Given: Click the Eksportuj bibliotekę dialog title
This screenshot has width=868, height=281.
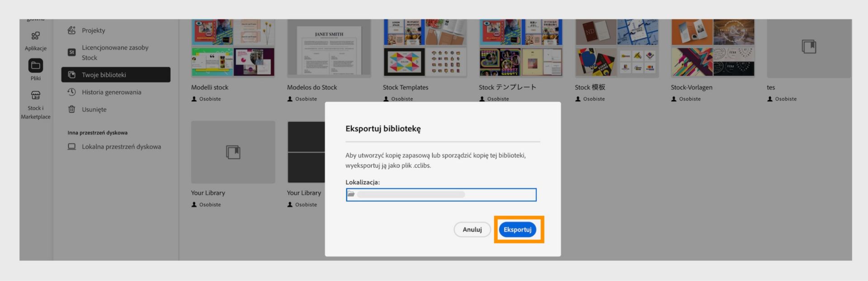Looking at the screenshot, I should [x=383, y=129].
